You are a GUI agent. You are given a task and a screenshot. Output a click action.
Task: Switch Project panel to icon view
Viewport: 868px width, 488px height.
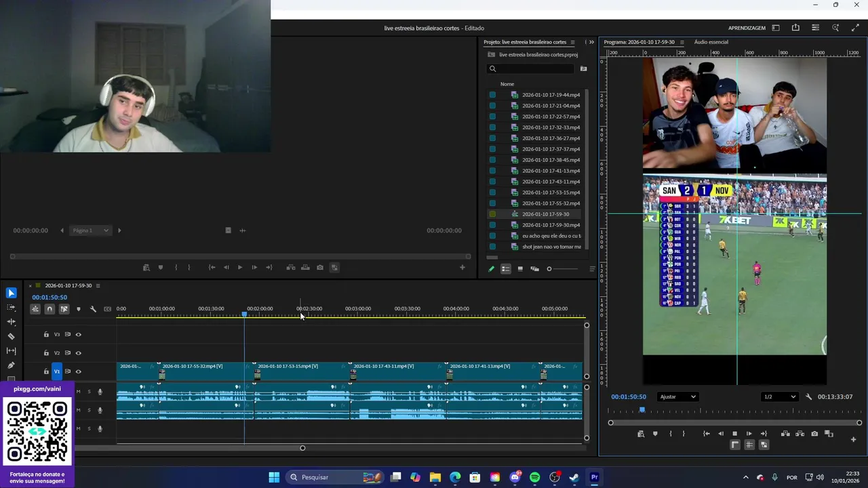point(520,268)
